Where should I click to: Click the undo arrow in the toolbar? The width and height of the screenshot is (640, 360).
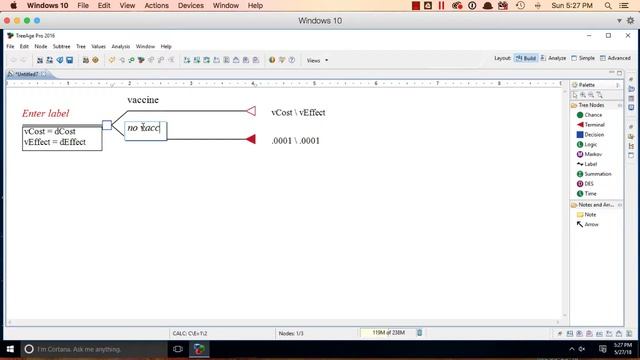13,60
